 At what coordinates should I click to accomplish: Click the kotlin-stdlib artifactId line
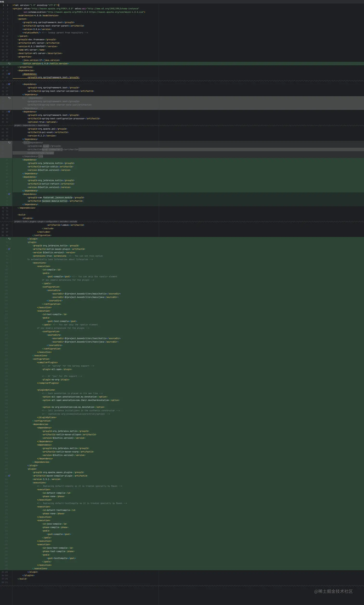[50, 167]
